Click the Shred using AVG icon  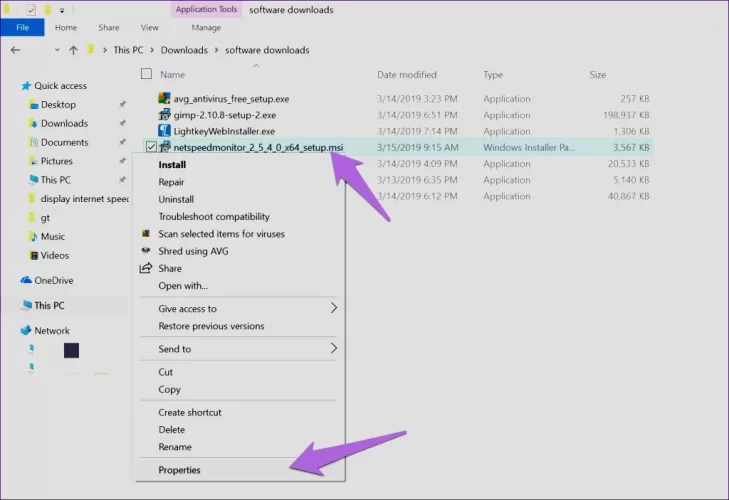pos(147,251)
